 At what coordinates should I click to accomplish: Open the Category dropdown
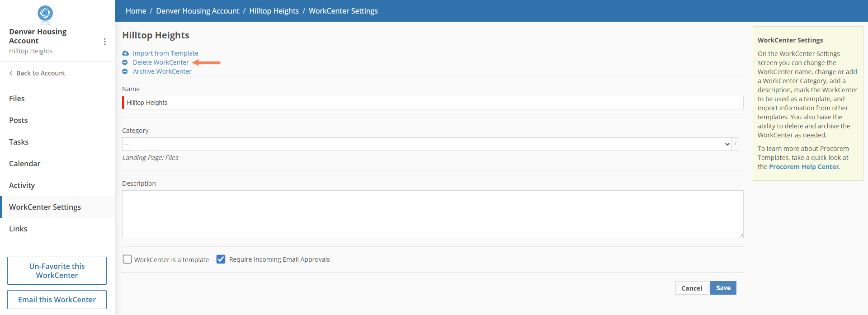coord(427,144)
